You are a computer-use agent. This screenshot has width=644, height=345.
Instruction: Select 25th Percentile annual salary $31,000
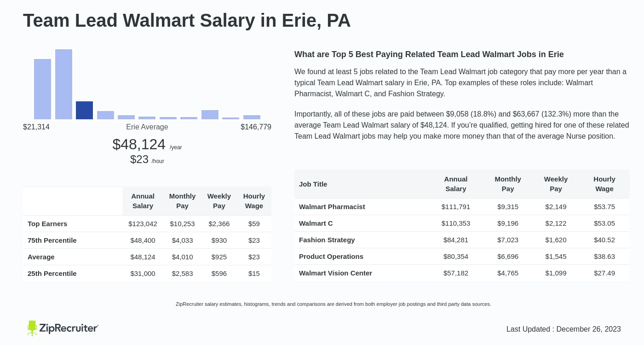143,273
